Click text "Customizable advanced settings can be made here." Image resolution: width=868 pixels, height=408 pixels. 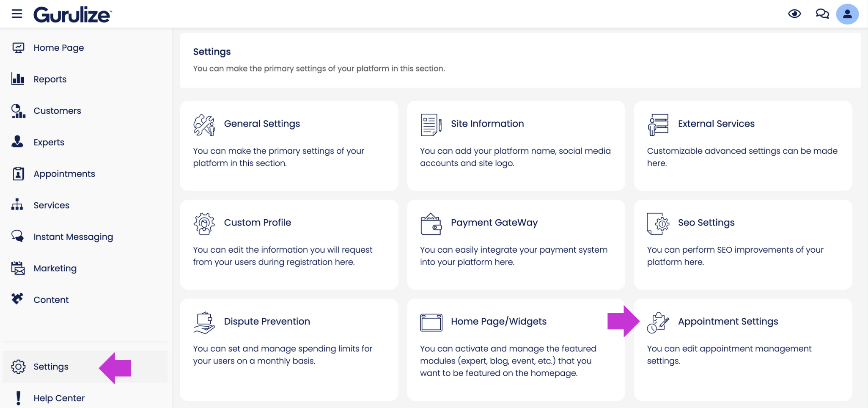tap(742, 157)
